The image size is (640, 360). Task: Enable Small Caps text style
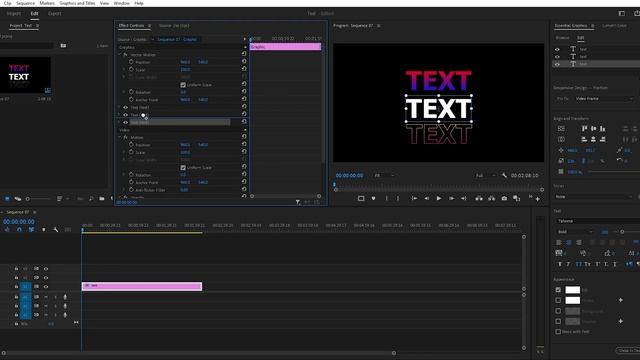pos(587,264)
